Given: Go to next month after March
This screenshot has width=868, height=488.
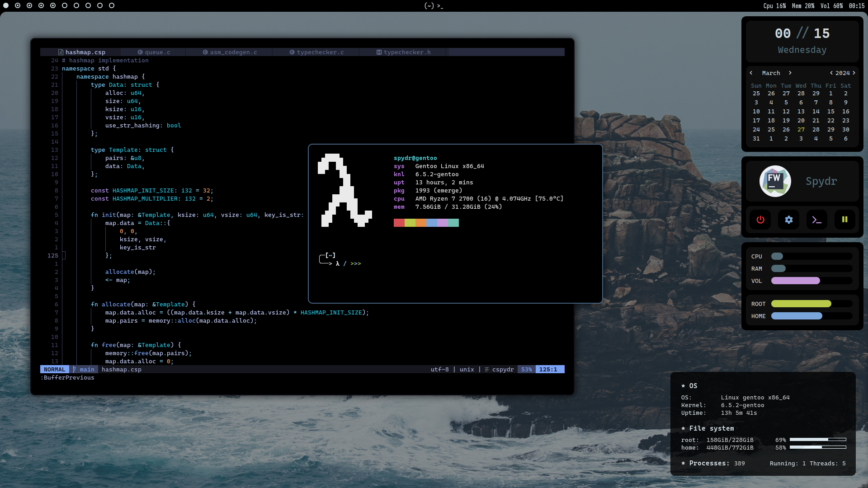Looking at the screenshot, I should [x=790, y=73].
